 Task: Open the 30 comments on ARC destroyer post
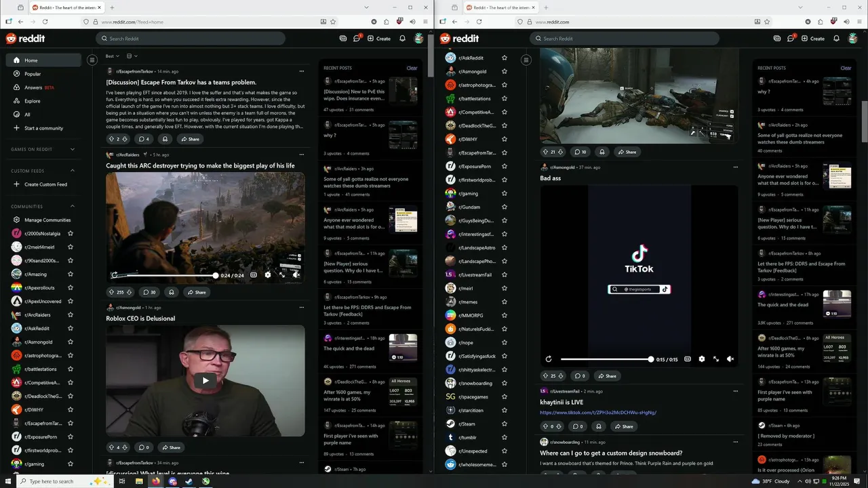point(149,292)
